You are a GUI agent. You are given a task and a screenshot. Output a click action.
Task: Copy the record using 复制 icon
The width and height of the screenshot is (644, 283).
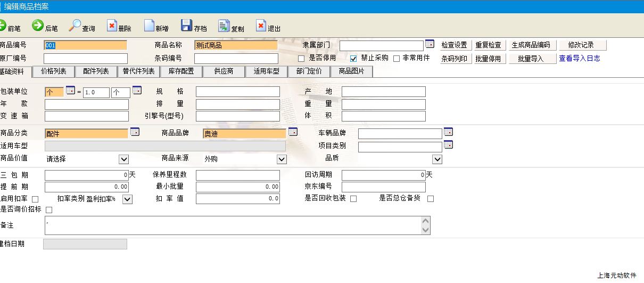coord(224,26)
